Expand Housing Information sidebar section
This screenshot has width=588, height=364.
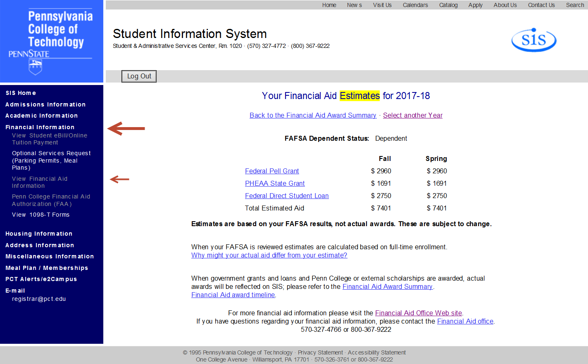(38, 234)
